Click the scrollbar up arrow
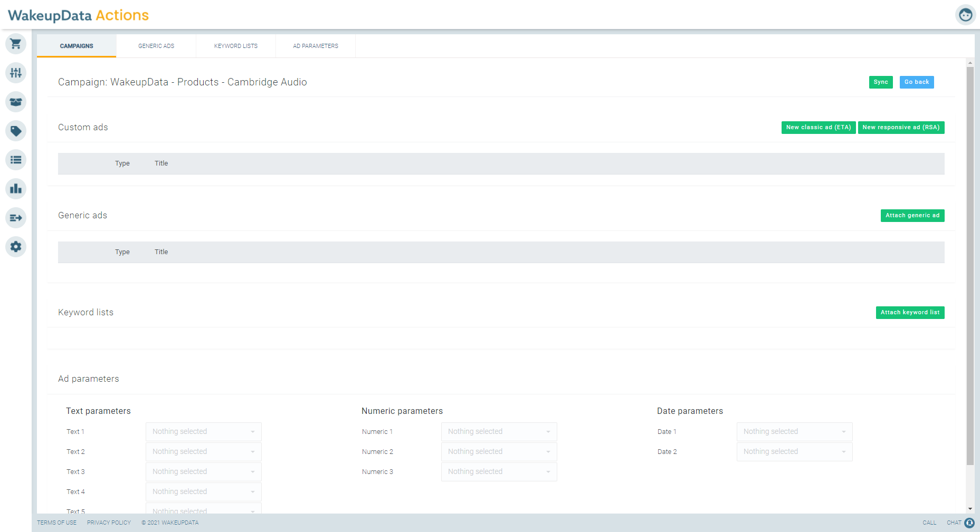This screenshot has height=532, width=980. pos(970,62)
